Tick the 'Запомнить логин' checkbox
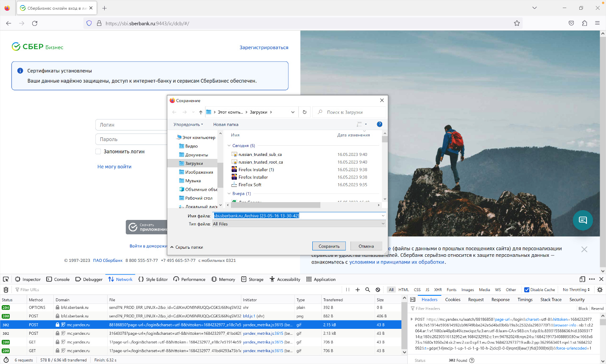This screenshot has height=364, width=606. point(98,151)
